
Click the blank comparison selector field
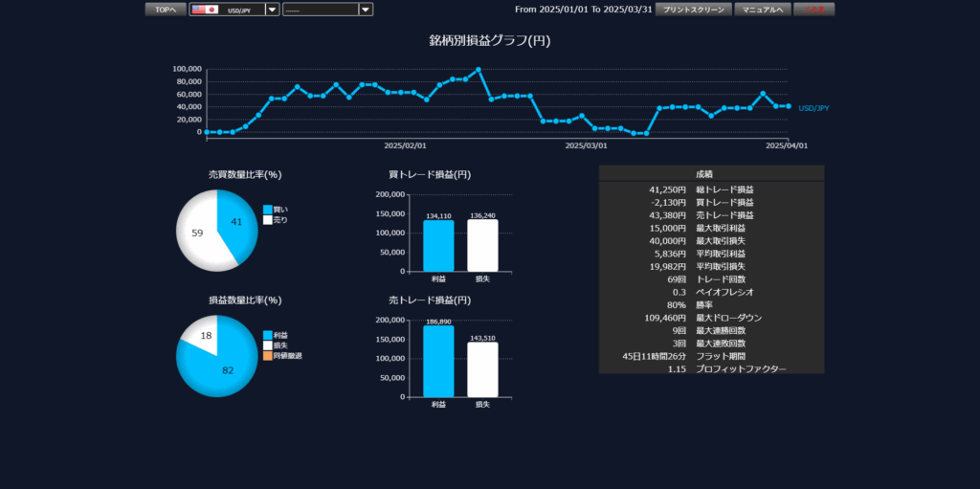(321, 10)
